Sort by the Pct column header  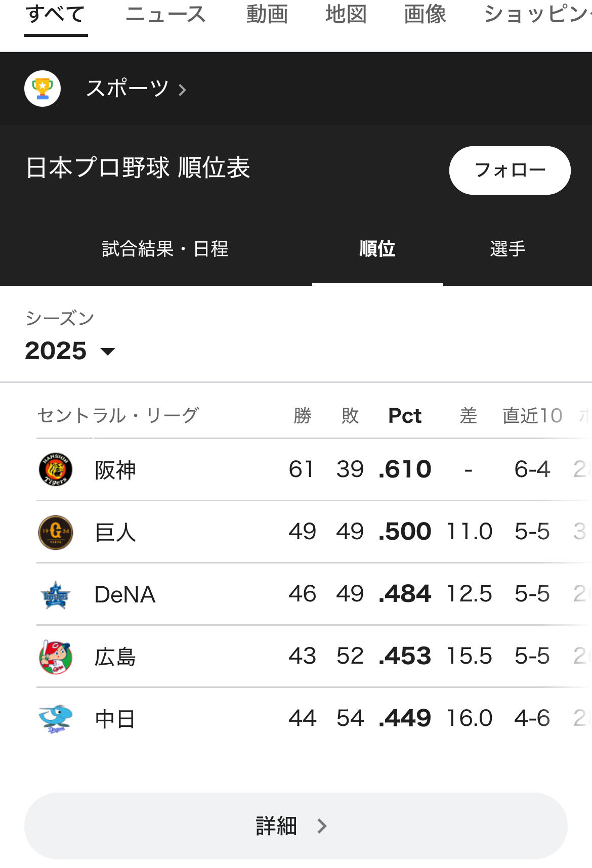405,415
